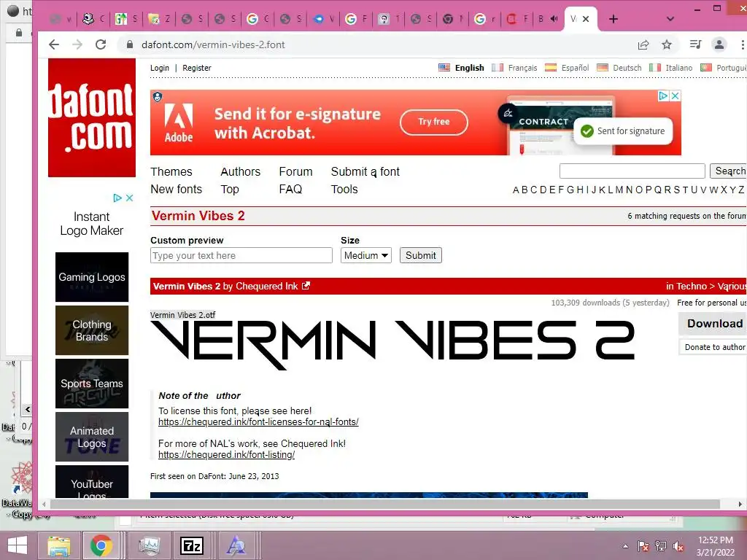747x560 pixels.
Task: Click the Vermin Vibes 2 font preview image
Action: coord(392,345)
